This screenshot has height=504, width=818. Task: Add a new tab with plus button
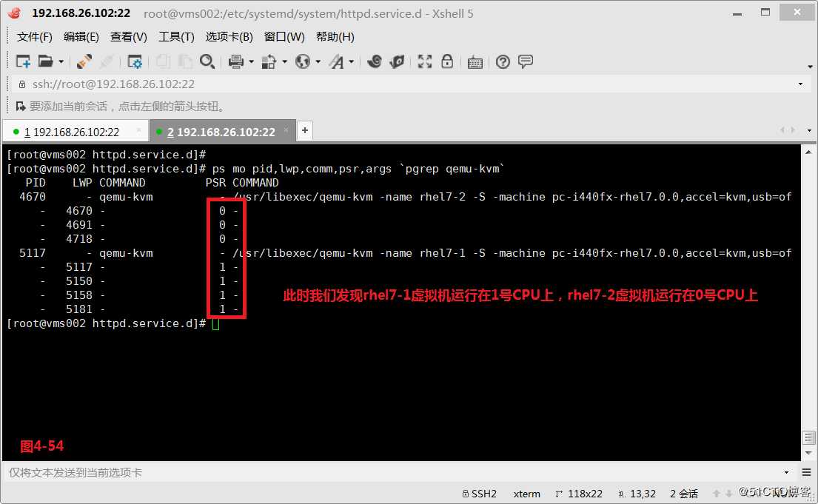coord(305,130)
